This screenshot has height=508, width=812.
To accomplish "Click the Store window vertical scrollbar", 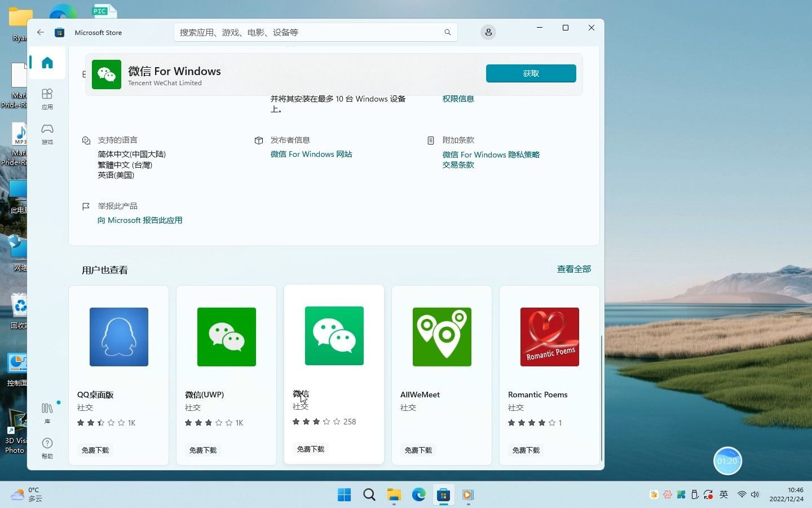I will click(x=601, y=397).
